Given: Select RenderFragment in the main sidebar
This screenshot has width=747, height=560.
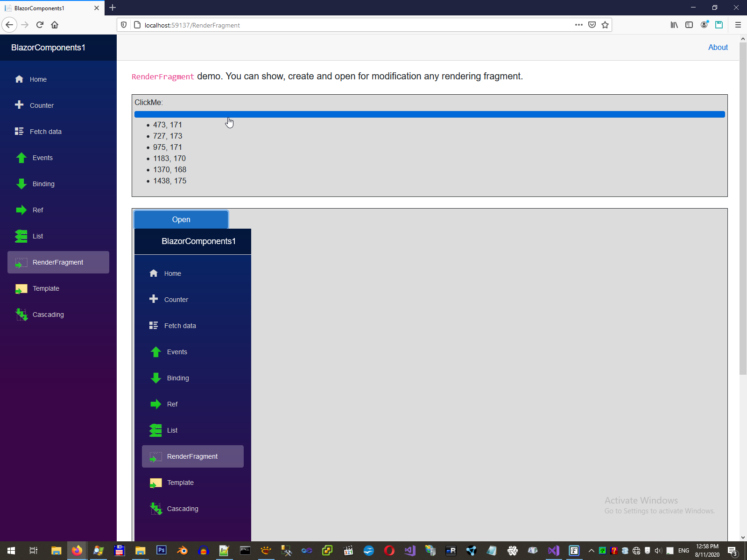Looking at the screenshot, I should point(58,262).
